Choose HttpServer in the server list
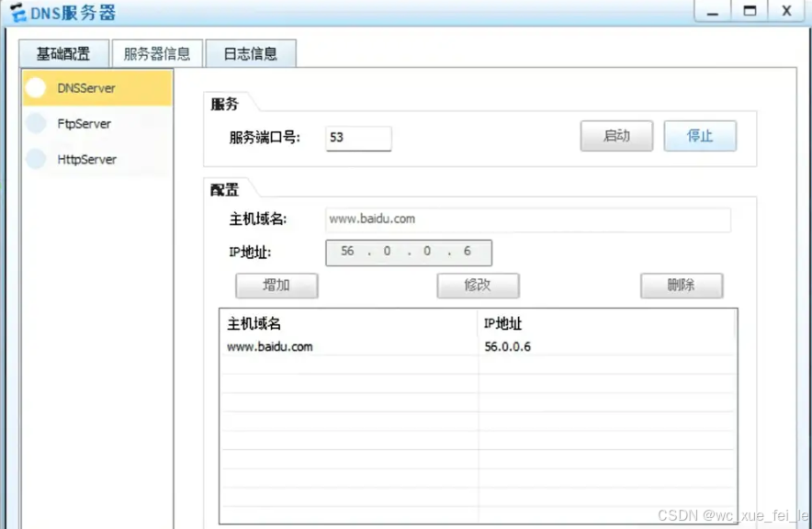This screenshot has height=529, width=812. tap(97, 159)
